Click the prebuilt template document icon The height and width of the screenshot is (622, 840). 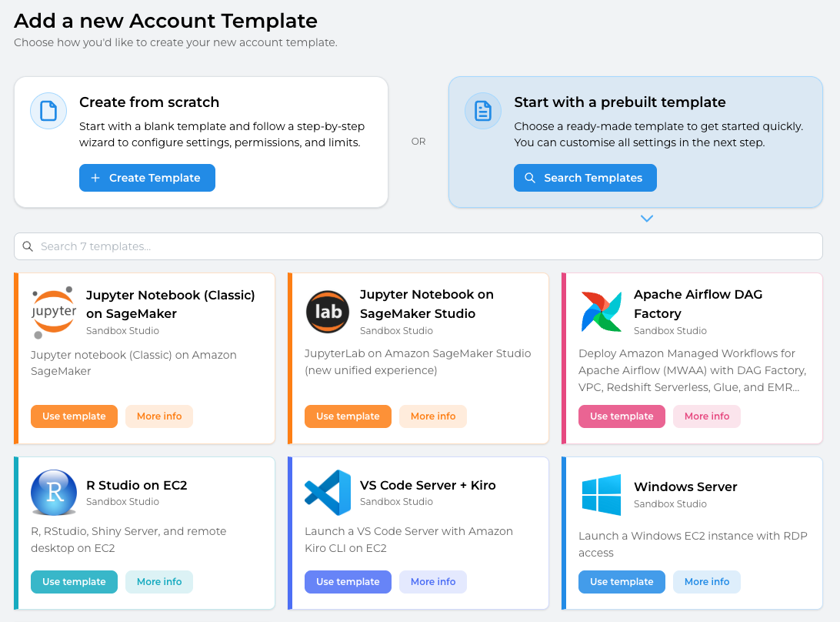click(x=483, y=111)
